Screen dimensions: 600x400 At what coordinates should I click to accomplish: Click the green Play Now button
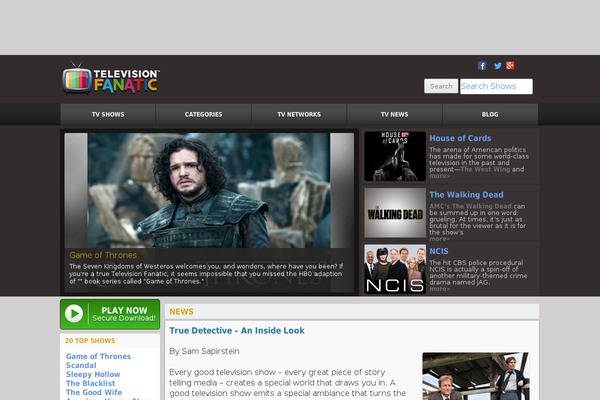(x=110, y=314)
